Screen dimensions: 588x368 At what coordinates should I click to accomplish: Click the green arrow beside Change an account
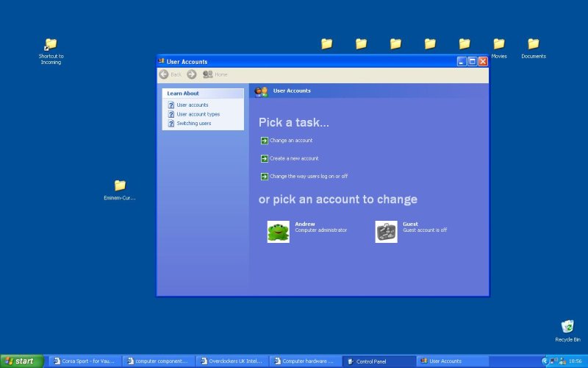coord(265,141)
